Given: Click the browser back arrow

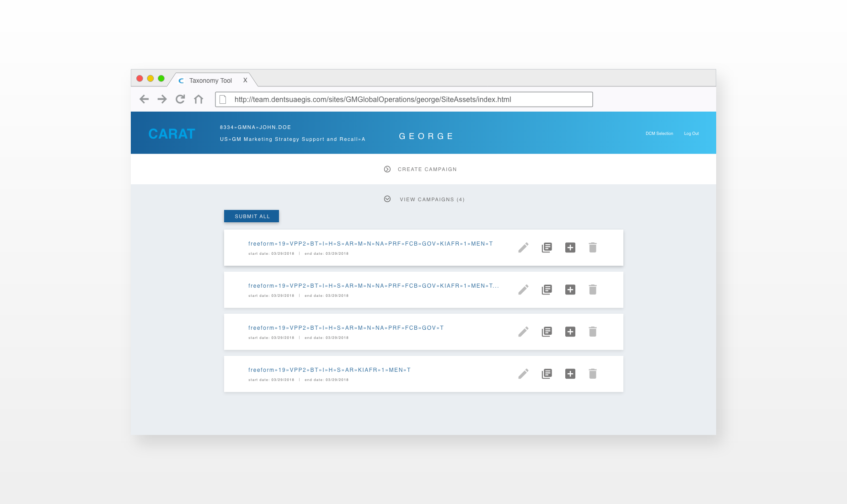Looking at the screenshot, I should pos(144,99).
